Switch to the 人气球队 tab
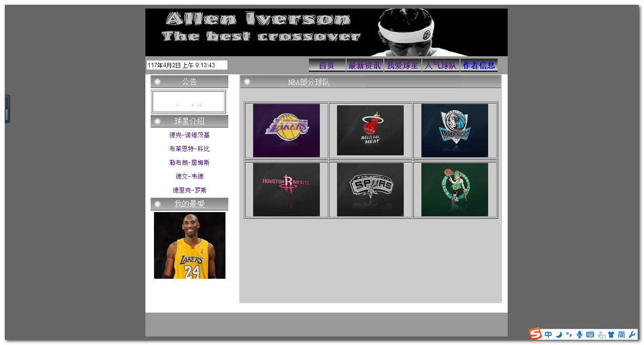 (x=440, y=65)
